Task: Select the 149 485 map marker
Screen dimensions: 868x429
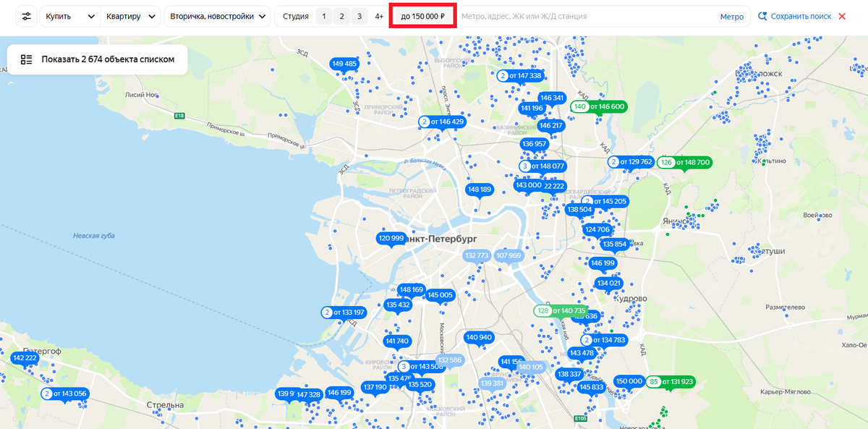Action: click(x=344, y=64)
